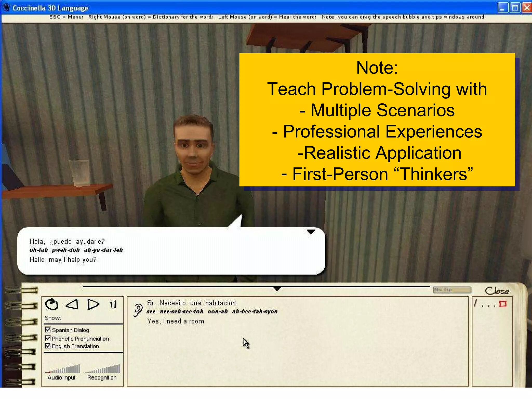Click the word 'una' in response line
Image resolution: width=532 pixels, height=399 pixels.
click(x=195, y=303)
